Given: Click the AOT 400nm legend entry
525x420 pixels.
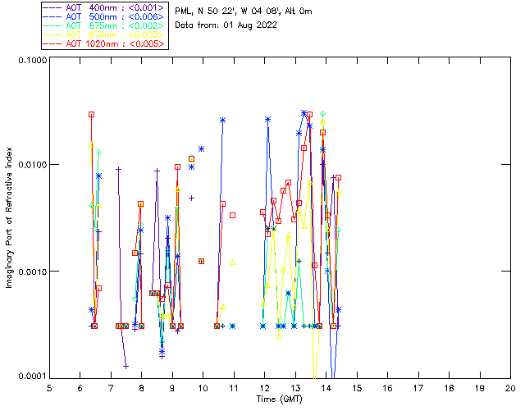Looking at the screenshot, I should coord(104,7).
